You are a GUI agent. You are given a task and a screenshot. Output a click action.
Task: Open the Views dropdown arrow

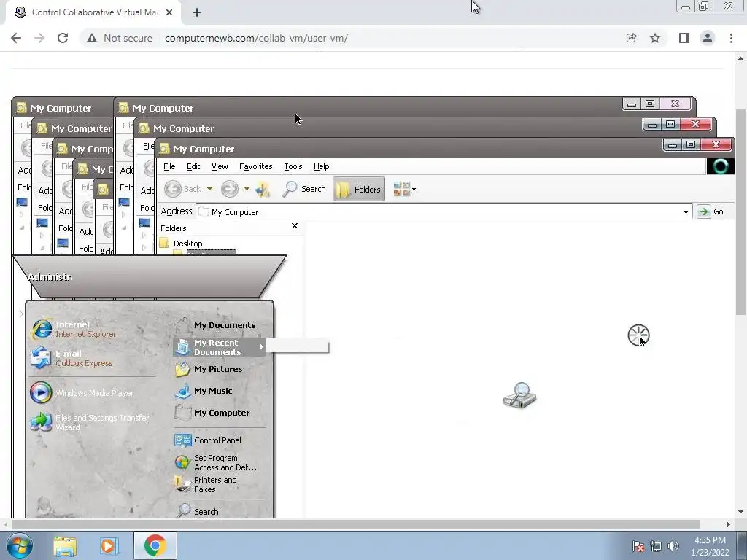414,190
